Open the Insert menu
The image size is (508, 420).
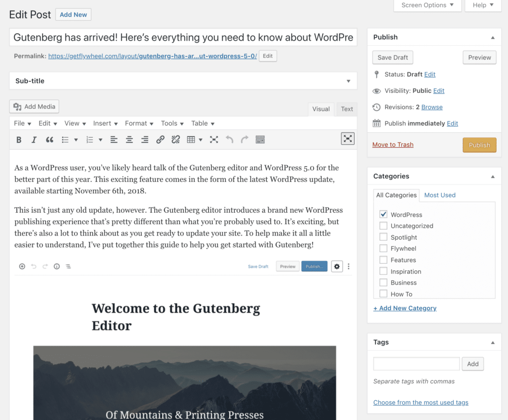(x=105, y=123)
